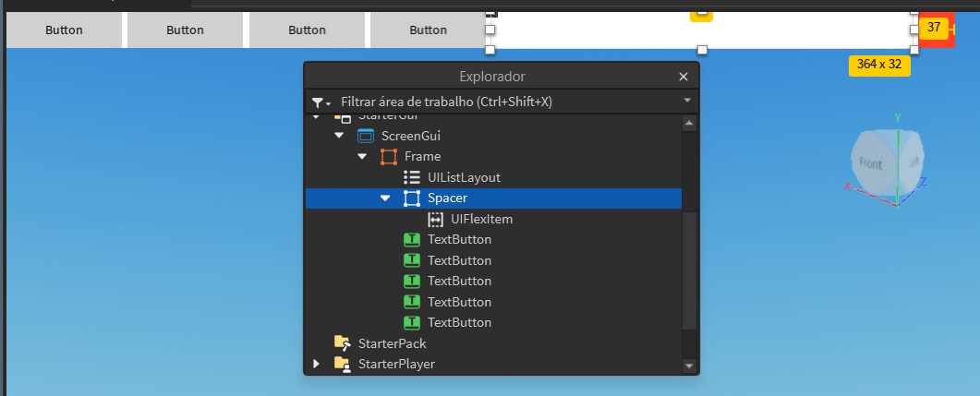Click the orange Frame icon in tree
This screenshot has width=980, height=396.
click(389, 157)
